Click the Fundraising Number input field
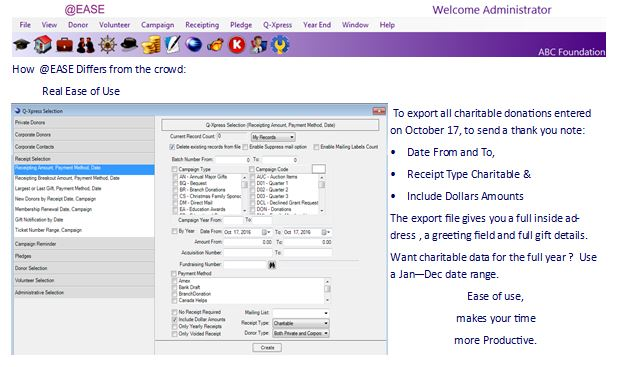Viewport: 619px width, 367px height. [x=245, y=264]
